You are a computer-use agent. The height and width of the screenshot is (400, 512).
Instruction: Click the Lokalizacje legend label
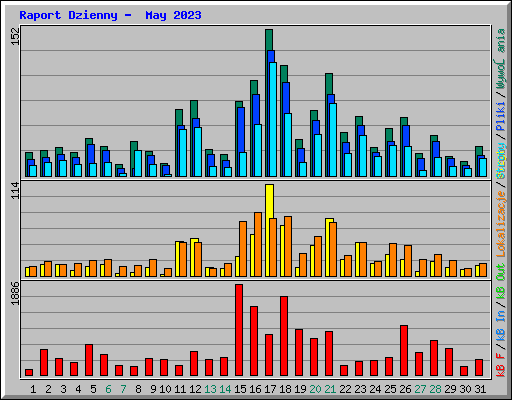pos(500,224)
